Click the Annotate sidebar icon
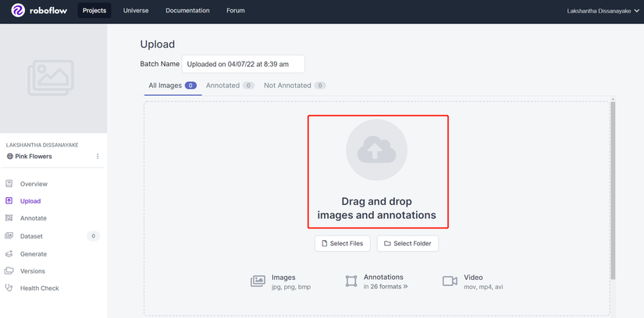Screen dimensions: 644x318 [x=9, y=218]
